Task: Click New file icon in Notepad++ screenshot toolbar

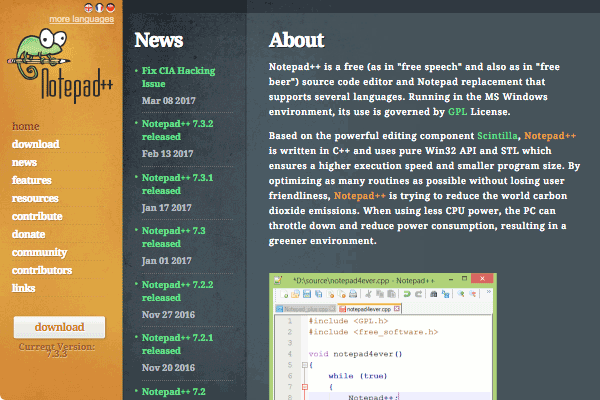Action: tap(284, 294)
